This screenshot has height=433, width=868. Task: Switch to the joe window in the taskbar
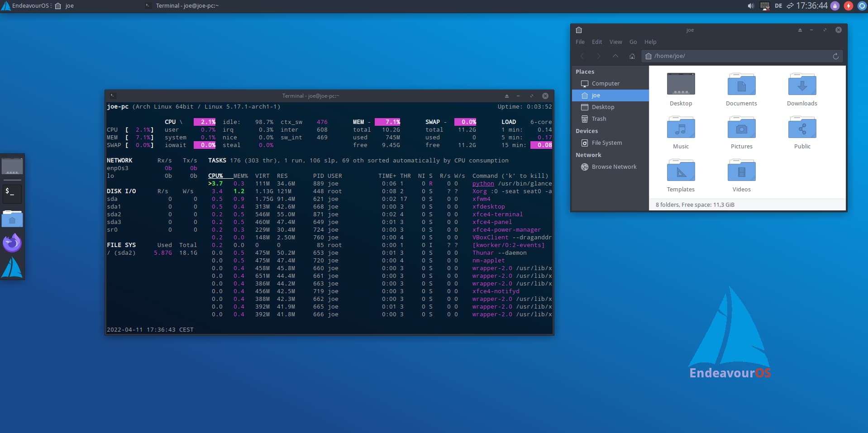pyautogui.click(x=64, y=6)
